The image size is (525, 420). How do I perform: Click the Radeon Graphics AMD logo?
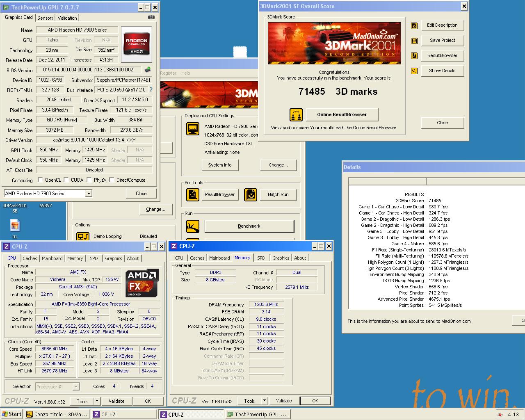point(137,44)
